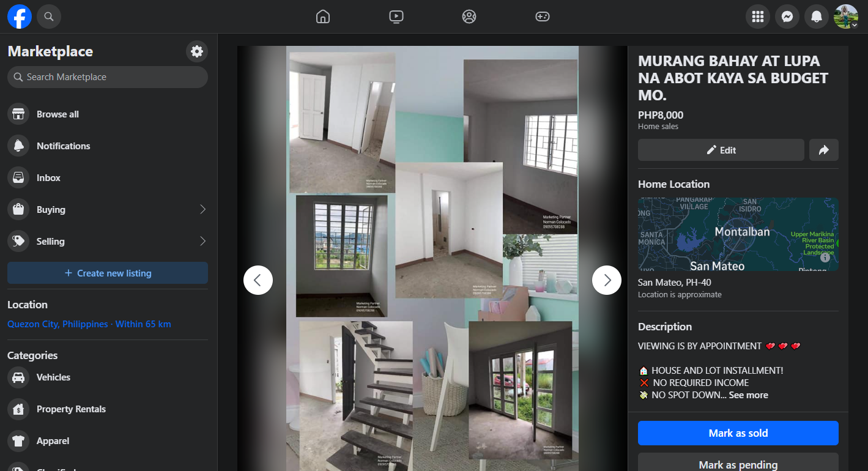
Task: Click Mark as sold button
Action: 738,433
